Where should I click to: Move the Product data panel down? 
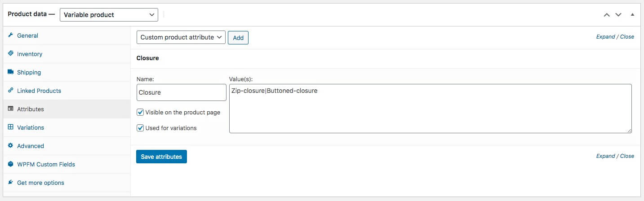click(618, 15)
